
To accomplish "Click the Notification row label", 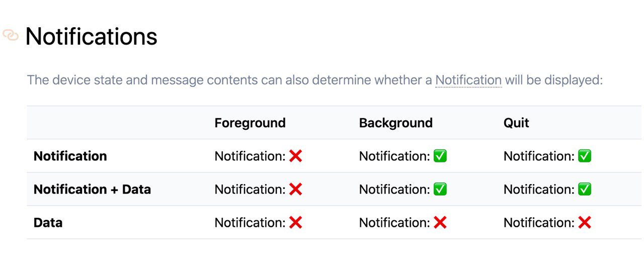I will click(70, 156).
